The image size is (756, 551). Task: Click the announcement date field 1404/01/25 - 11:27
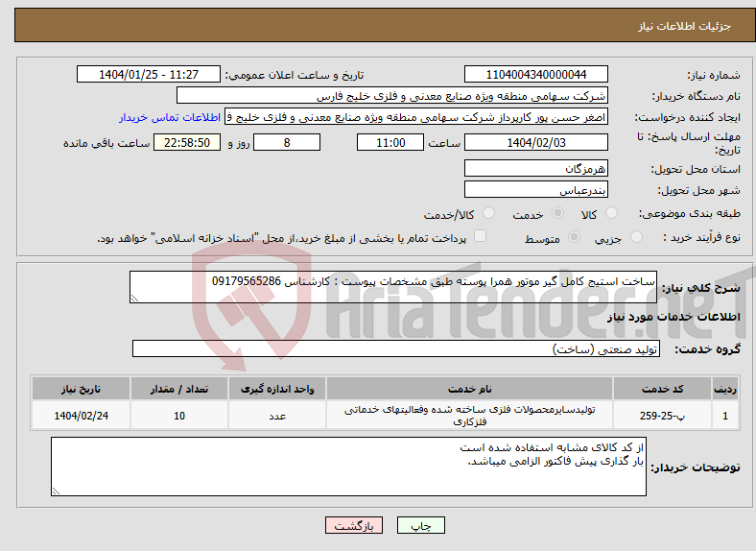[x=149, y=74]
